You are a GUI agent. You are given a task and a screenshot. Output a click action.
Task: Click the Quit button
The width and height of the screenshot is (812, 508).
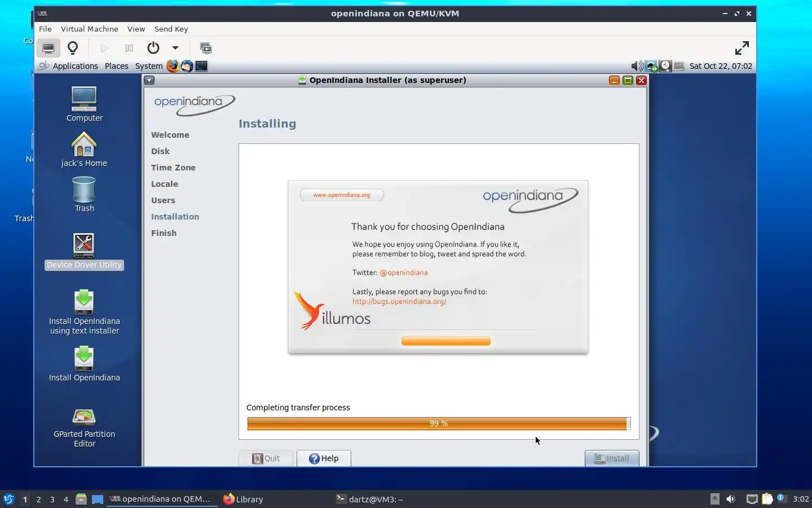tap(266, 458)
